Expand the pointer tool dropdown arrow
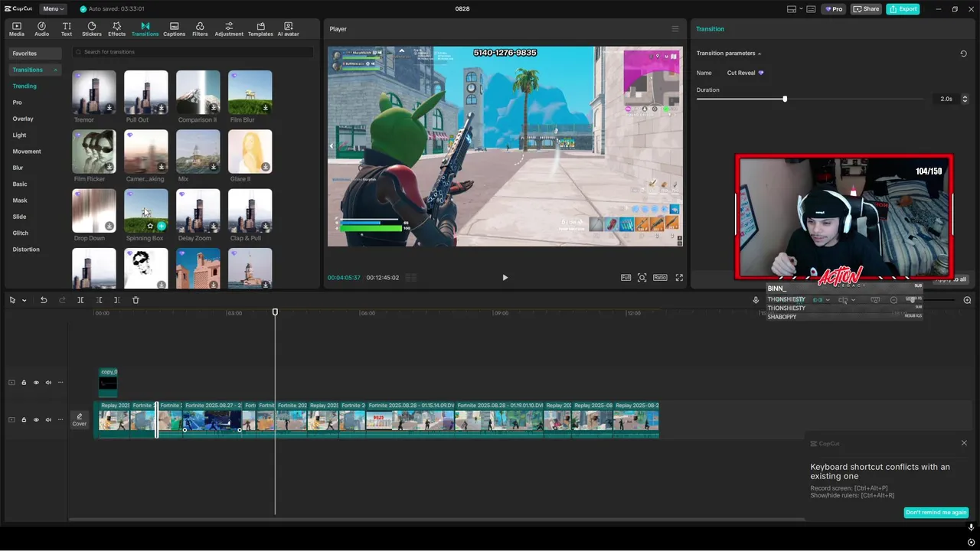This screenshot has height=551, width=980. point(24,301)
